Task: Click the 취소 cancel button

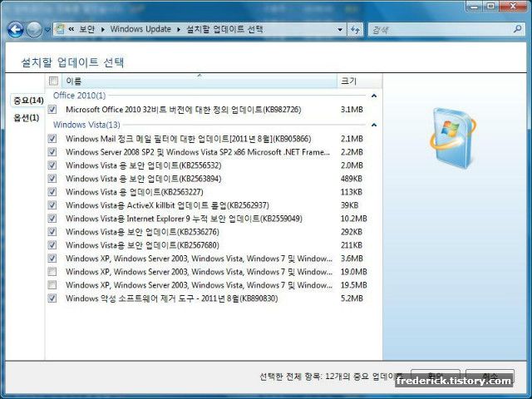Action: pos(490,377)
